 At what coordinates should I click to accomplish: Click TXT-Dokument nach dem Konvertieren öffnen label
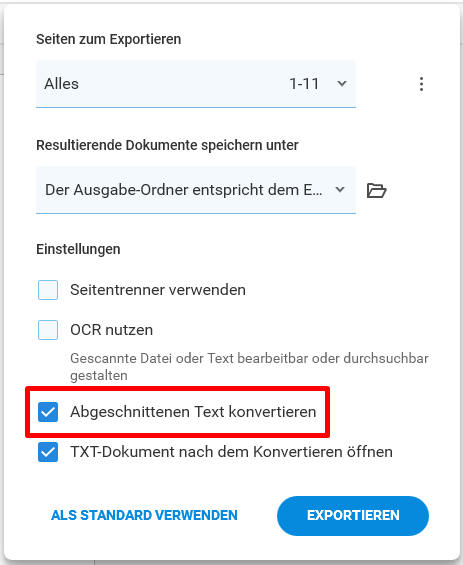pyautogui.click(x=231, y=452)
